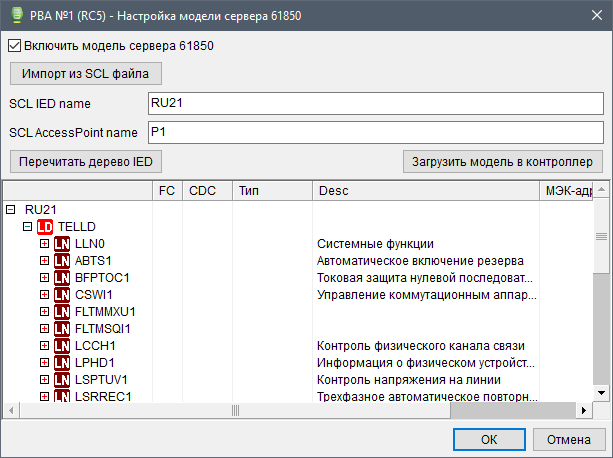Toggle 'Включить модель сервера 61850' checkbox

[14, 45]
